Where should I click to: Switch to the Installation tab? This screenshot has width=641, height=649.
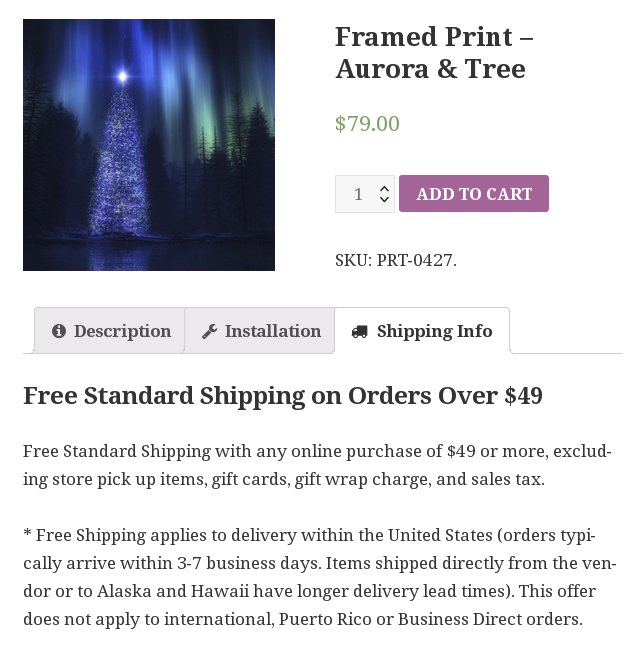(x=260, y=331)
